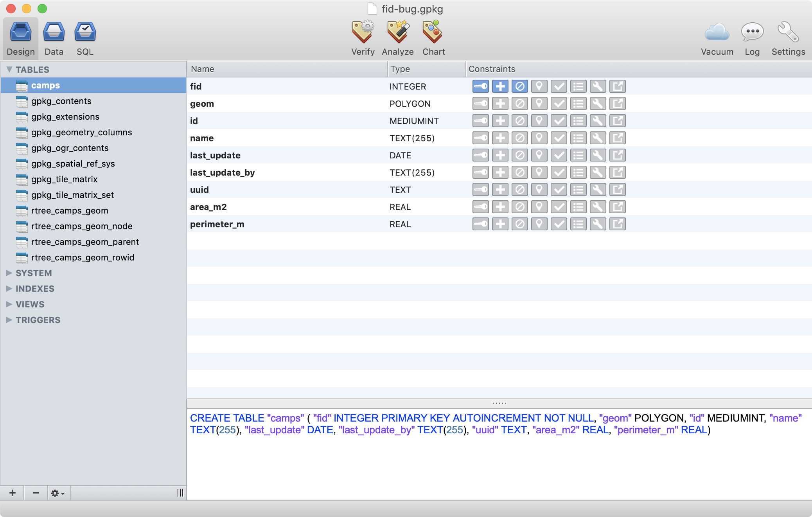This screenshot has height=517, width=812.
Task: Click the split divider dots above SQL pane
Action: [x=499, y=403]
